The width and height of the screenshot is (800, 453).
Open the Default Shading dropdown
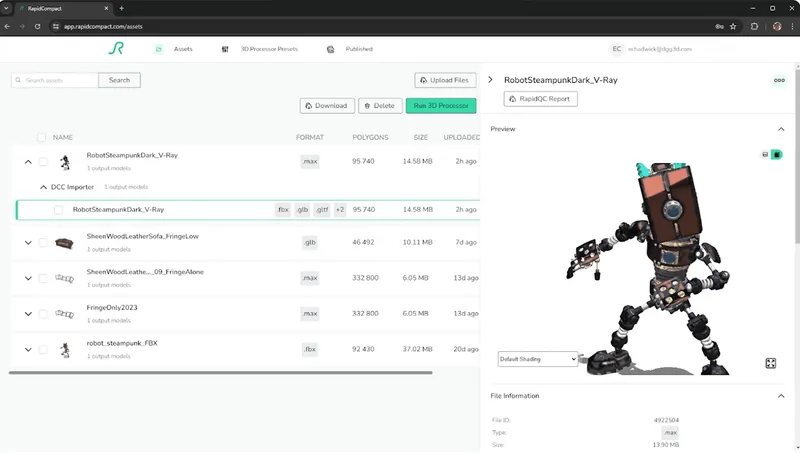point(538,358)
